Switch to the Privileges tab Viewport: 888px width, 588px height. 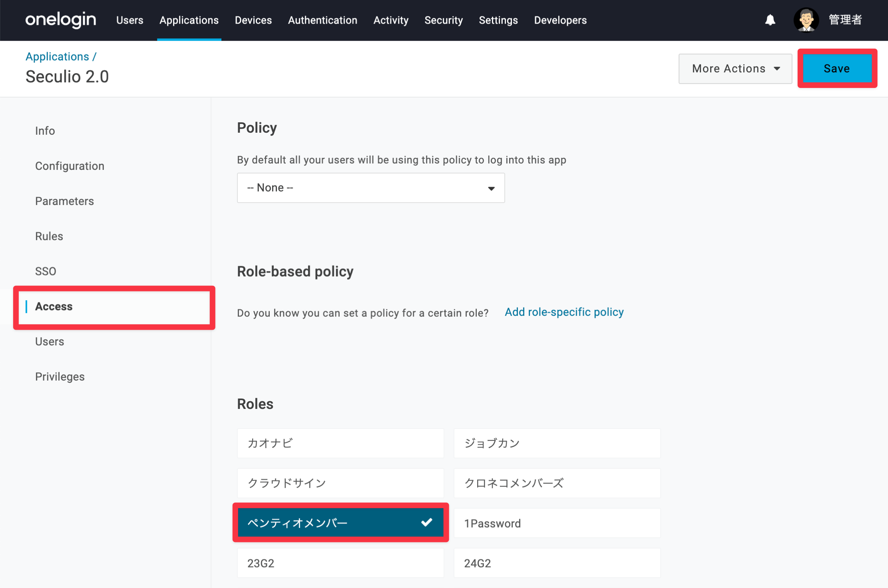(x=60, y=377)
